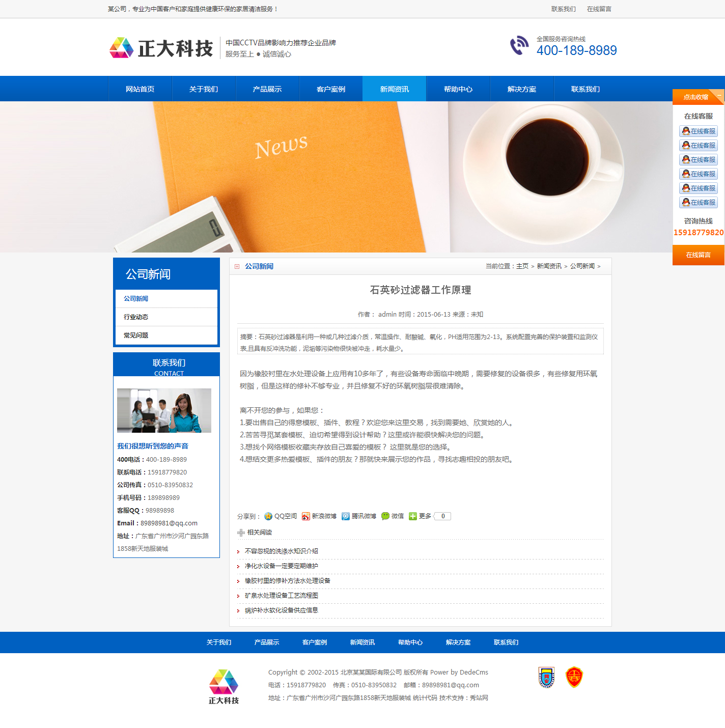Viewport: 725px width, 728px height.
Task: Click the QQ空间 share icon
Action: point(268,516)
